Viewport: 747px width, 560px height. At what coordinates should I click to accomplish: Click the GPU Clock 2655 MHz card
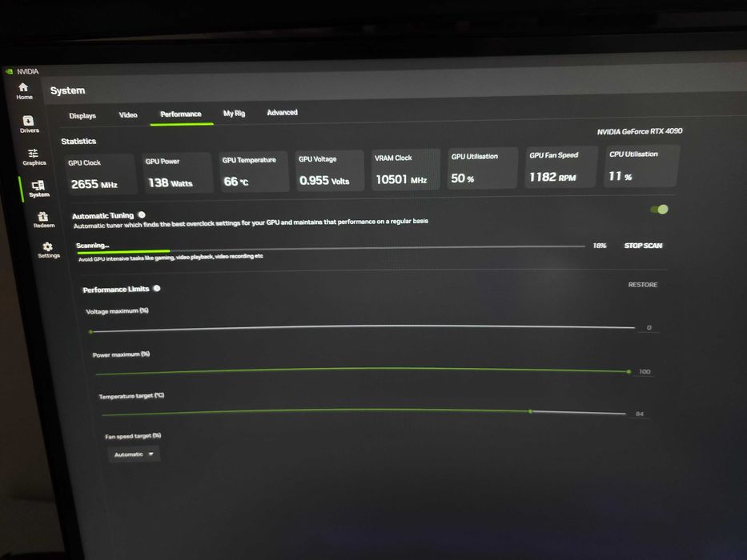click(x=100, y=174)
